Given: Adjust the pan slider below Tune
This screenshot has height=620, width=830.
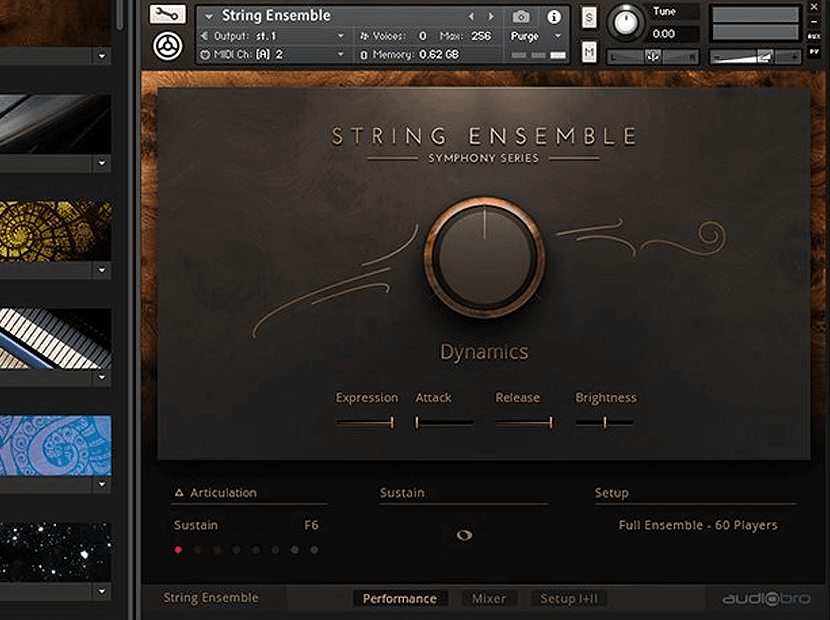Looking at the screenshot, I should pos(653,56).
